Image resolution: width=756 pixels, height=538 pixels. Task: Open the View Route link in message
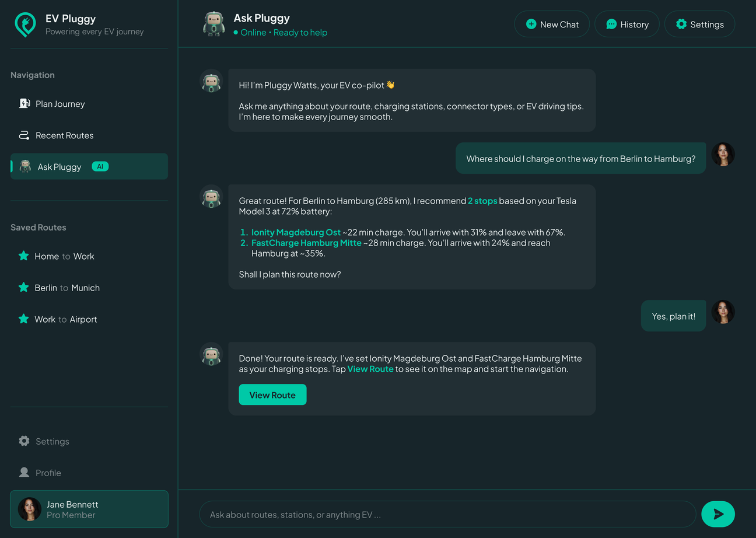tap(370, 369)
